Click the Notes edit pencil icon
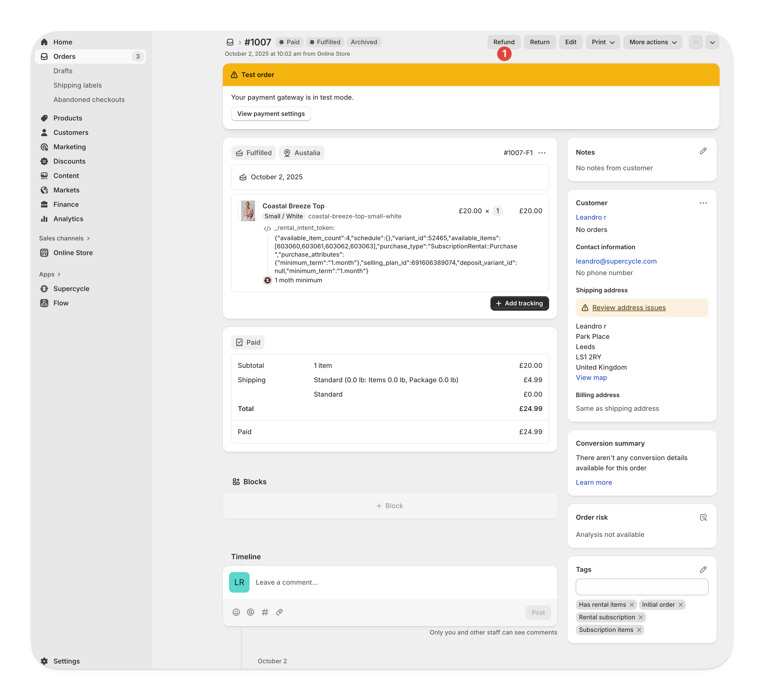 (703, 151)
